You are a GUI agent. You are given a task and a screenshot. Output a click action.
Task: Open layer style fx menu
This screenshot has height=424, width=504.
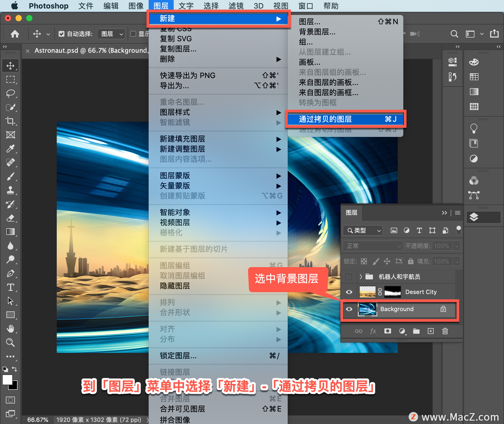[373, 331]
